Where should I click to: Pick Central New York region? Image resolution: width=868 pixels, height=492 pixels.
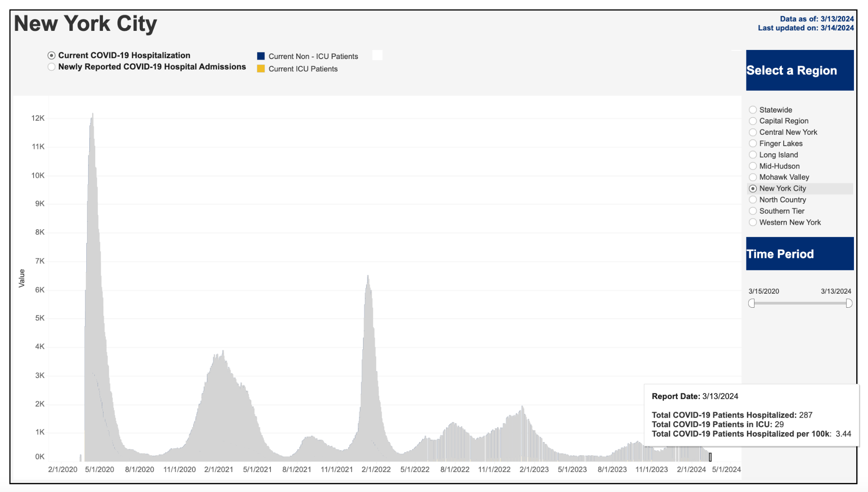pos(753,133)
